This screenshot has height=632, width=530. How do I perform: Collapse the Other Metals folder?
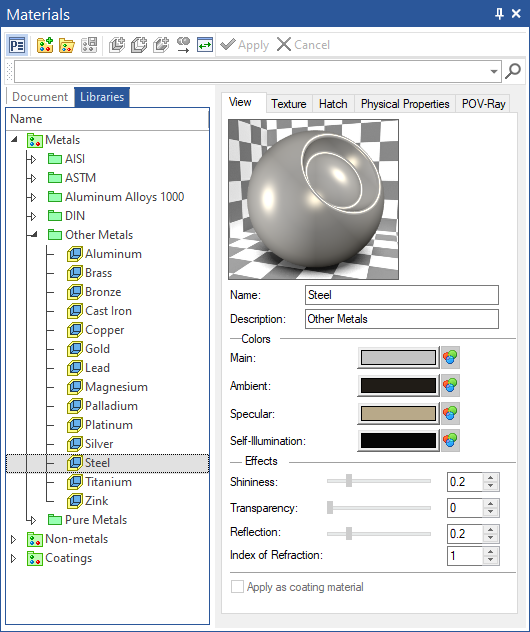pyautogui.click(x=33, y=234)
